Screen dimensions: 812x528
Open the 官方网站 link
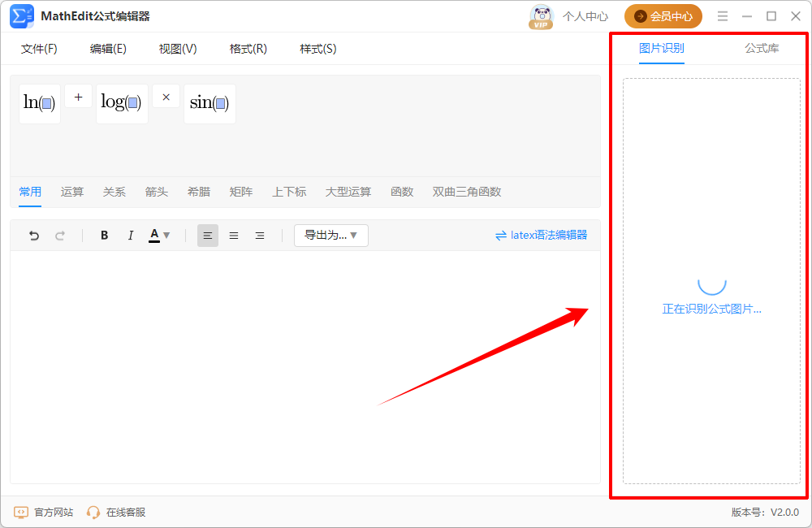44,513
